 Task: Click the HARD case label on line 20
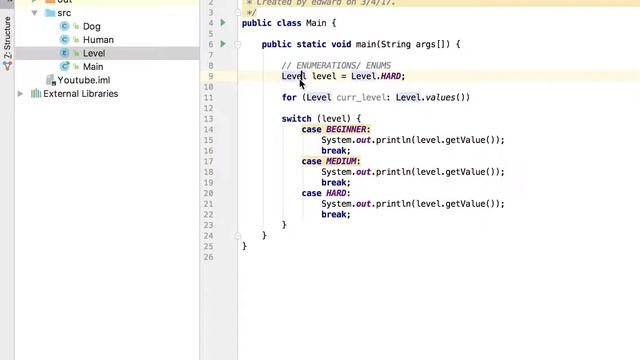coord(336,193)
